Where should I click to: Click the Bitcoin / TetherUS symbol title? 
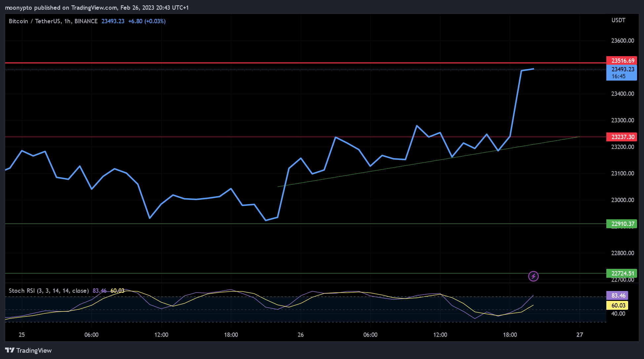coord(53,21)
